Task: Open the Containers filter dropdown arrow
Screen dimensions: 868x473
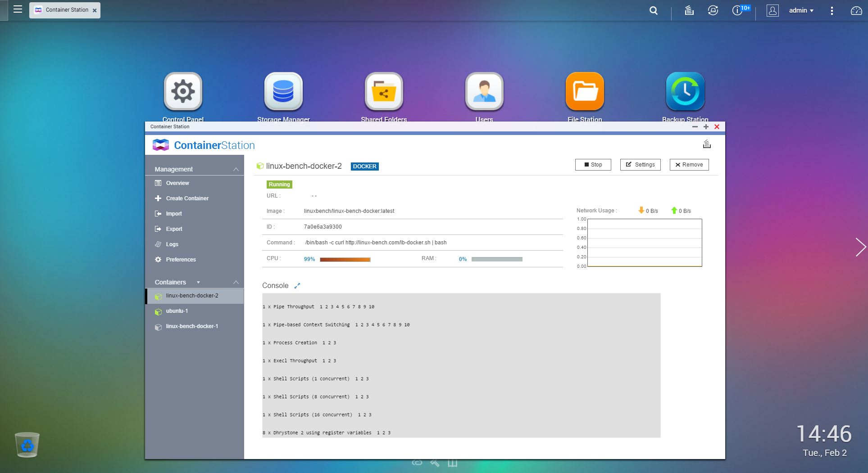Action: tap(198, 282)
